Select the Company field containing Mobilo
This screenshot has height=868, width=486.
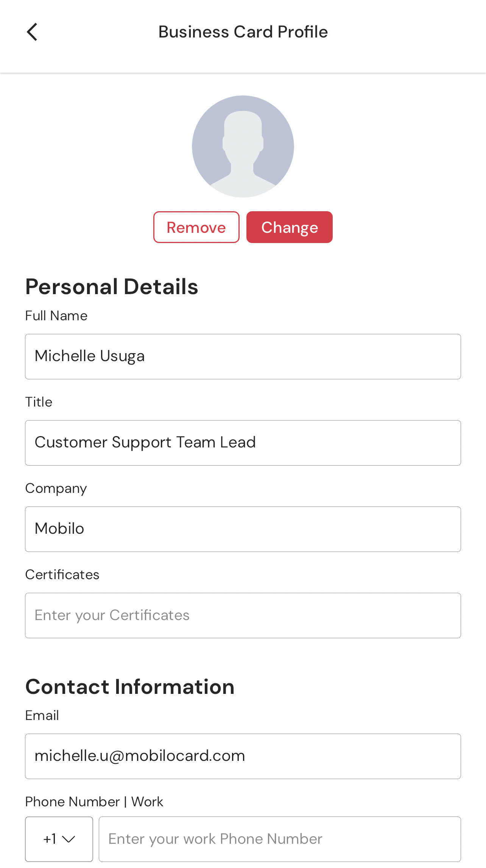(243, 529)
